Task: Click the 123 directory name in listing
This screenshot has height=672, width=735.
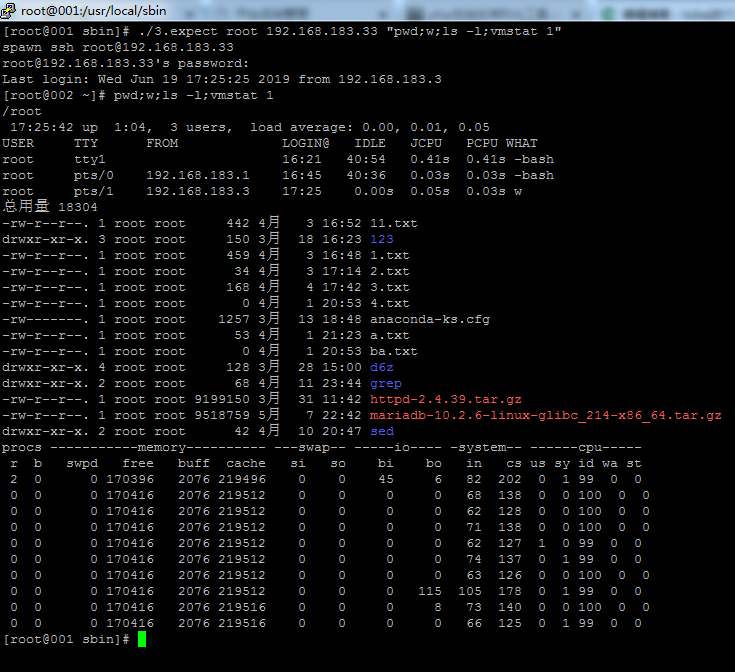Action: 382,239
